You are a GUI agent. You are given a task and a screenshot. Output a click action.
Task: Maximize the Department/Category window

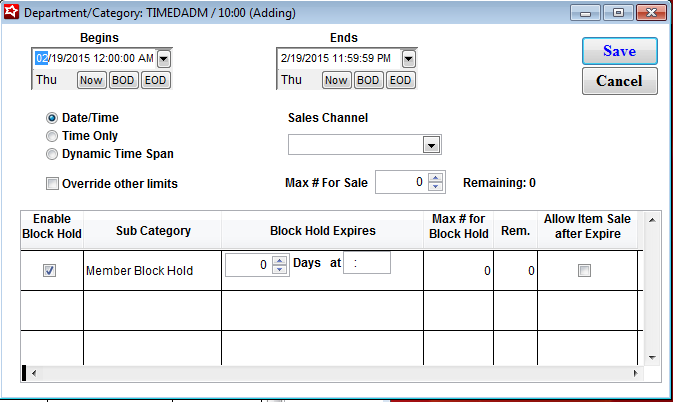[618, 13]
